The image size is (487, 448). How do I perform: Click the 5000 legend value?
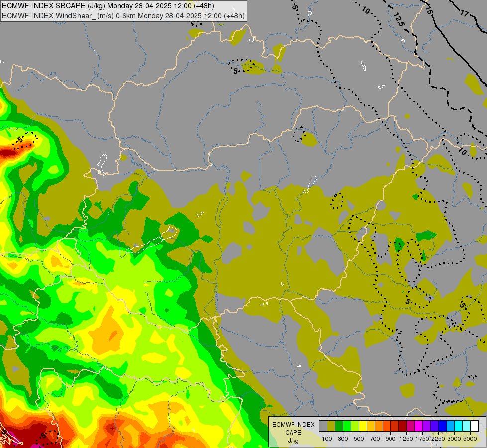click(x=470, y=439)
